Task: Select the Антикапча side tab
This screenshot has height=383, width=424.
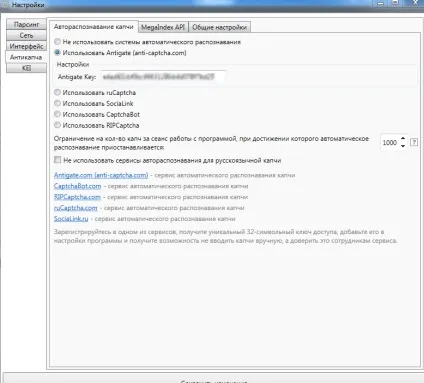Action: (26, 57)
